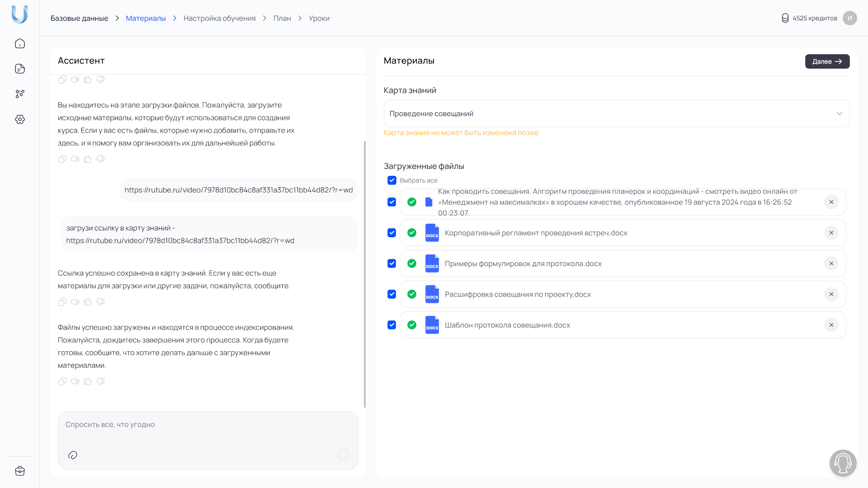Uncheck 'Примеры формулировок для протокола.docx' checkbox

coord(392,263)
